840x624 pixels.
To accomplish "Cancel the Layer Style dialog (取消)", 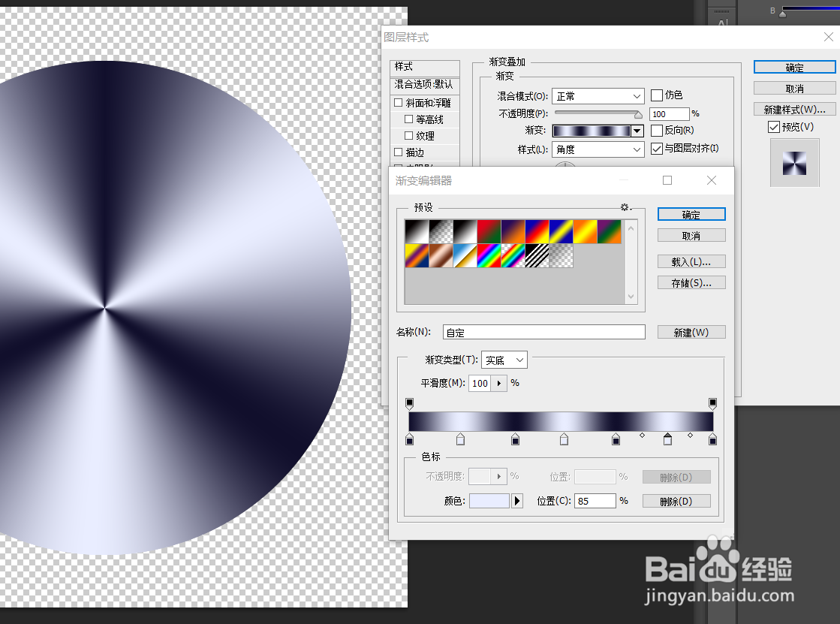I will click(794, 89).
